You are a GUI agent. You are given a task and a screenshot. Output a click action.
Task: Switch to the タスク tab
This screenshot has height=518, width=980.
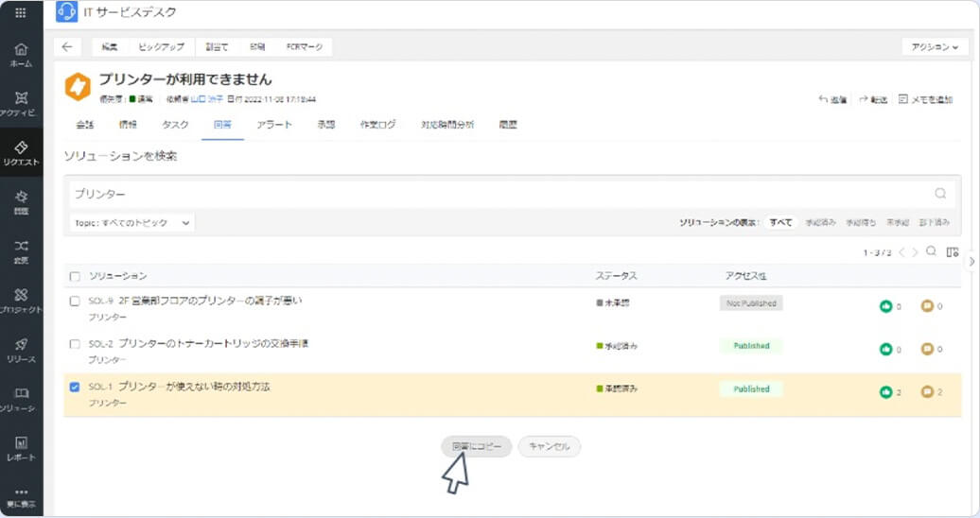(175, 125)
